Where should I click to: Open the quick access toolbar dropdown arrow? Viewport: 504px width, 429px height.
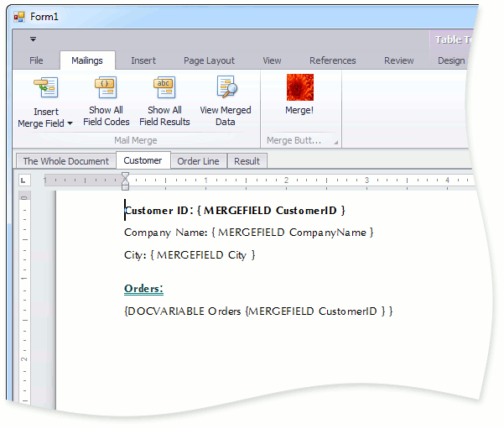[x=33, y=39]
